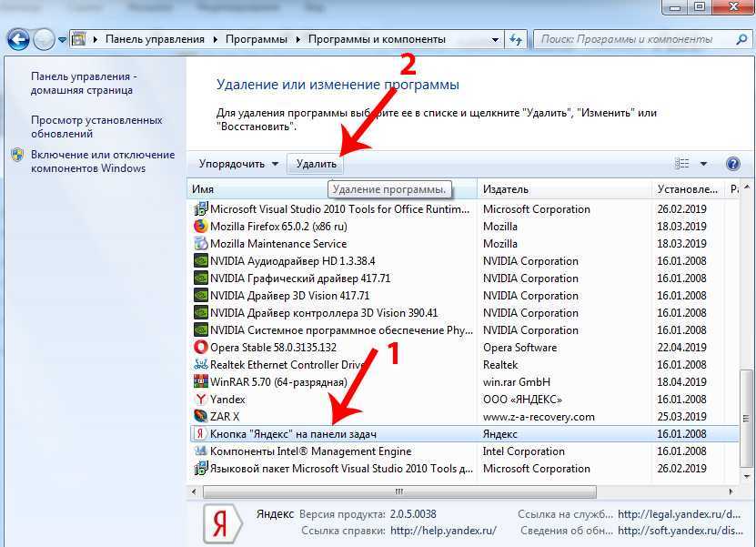Open 'http://help.yandex.ru/' help link
The height and width of the screenshot is (547, 756).
click(443, 531)
